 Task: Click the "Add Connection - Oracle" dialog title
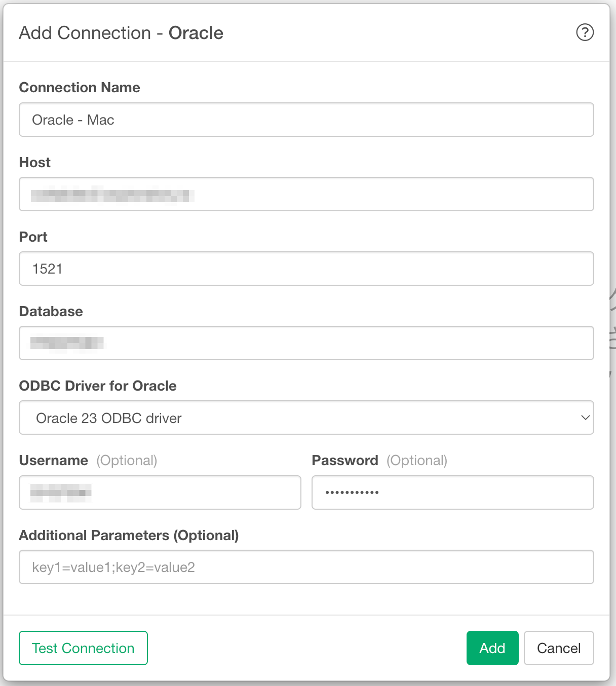[121, 33]
